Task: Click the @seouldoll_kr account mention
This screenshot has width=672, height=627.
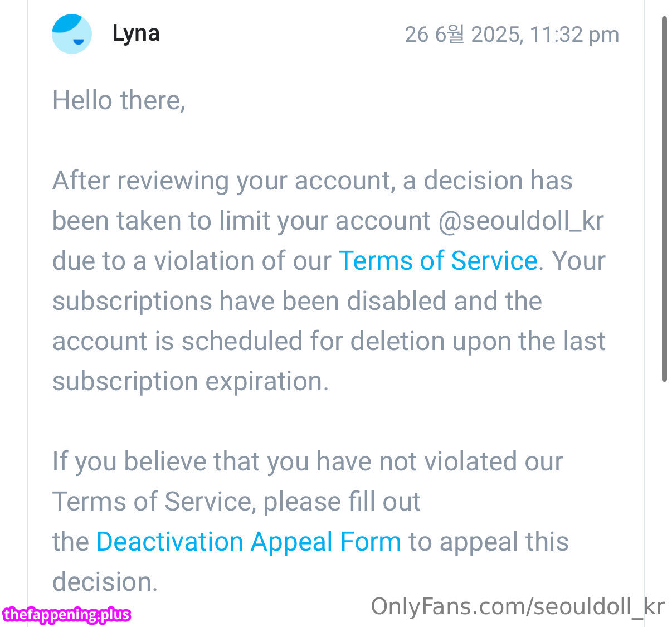Action: point(521,221)
